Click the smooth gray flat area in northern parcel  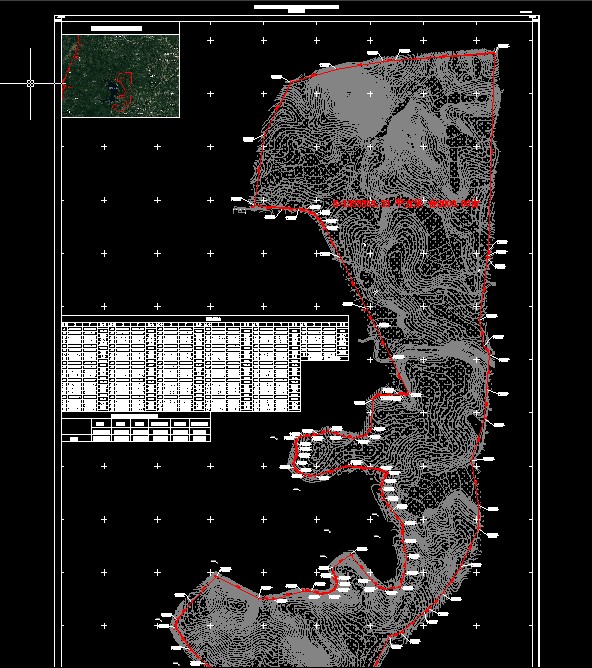(x=360, y=100)
